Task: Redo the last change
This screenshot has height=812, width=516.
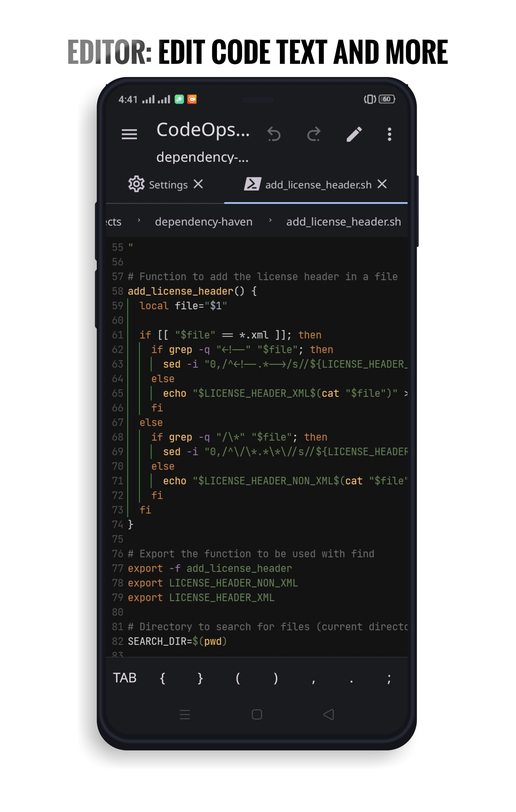Action: coord(314,134)
